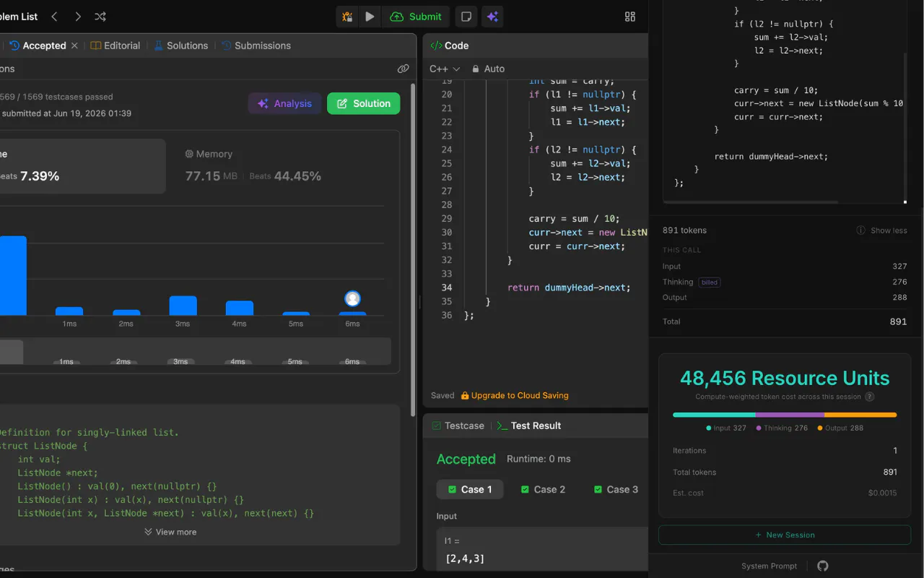Open the AI sparkle assistant icon
The height and width of the screenshot is (578, 924).
[x=493, y=17]
